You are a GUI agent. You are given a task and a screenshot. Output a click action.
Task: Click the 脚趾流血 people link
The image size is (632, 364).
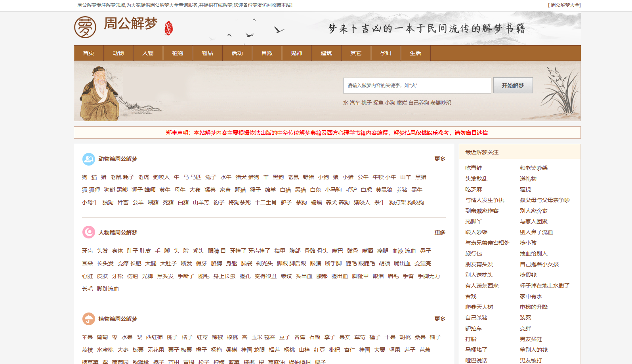pos(108,289)
